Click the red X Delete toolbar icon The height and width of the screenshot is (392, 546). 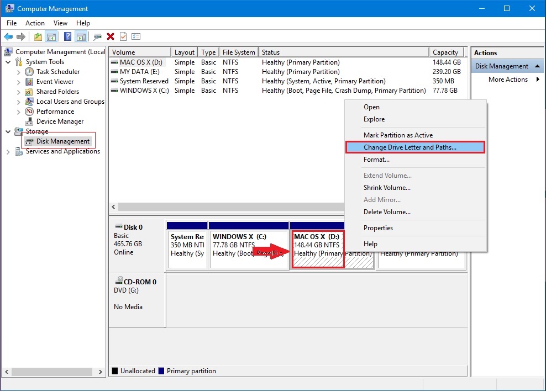coord(111,37)
